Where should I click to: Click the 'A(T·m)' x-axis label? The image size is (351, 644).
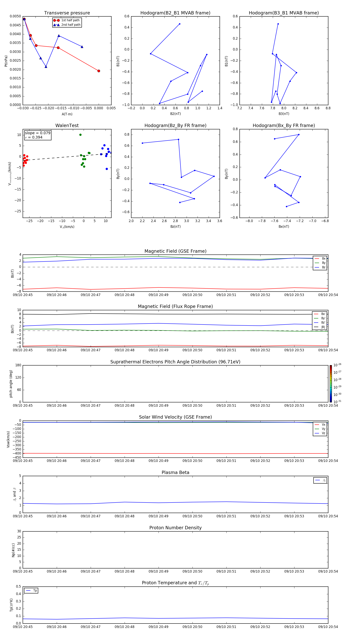pyautogui.click(x=67, y=114)
